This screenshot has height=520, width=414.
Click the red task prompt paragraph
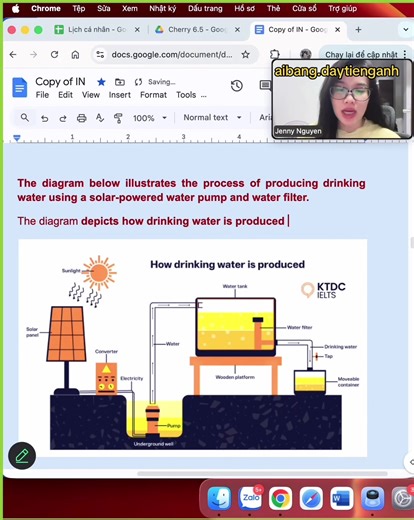point(191,190)
